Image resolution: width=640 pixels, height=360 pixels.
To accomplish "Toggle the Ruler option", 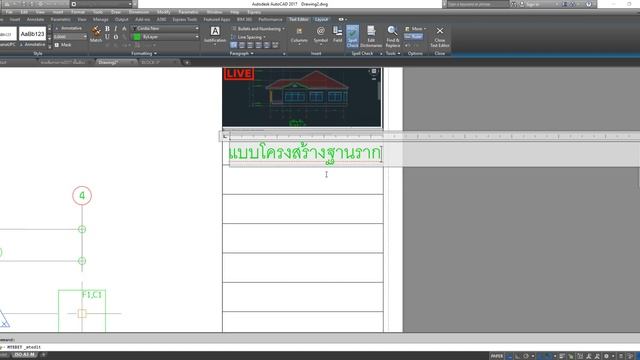I will coord(414,36).
